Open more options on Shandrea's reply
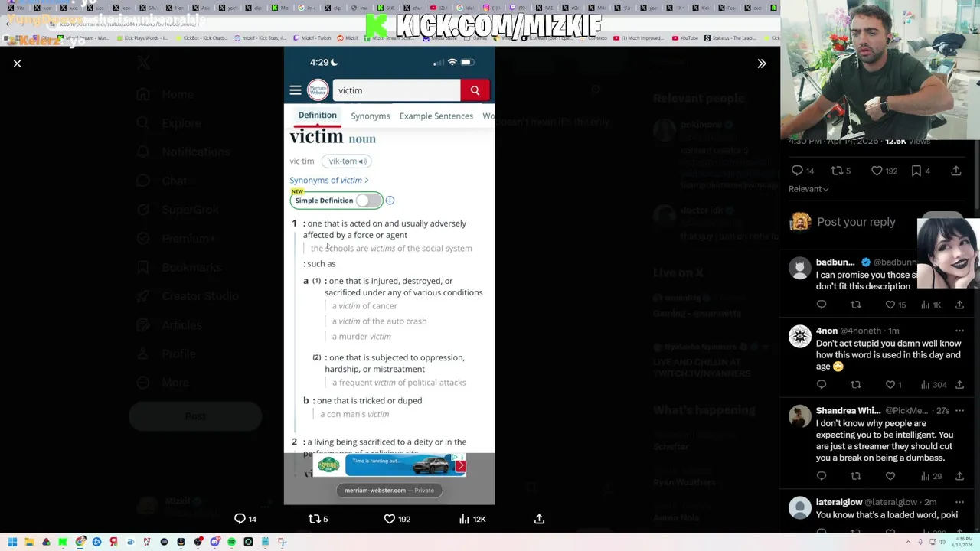 click(x=959, y=410)
